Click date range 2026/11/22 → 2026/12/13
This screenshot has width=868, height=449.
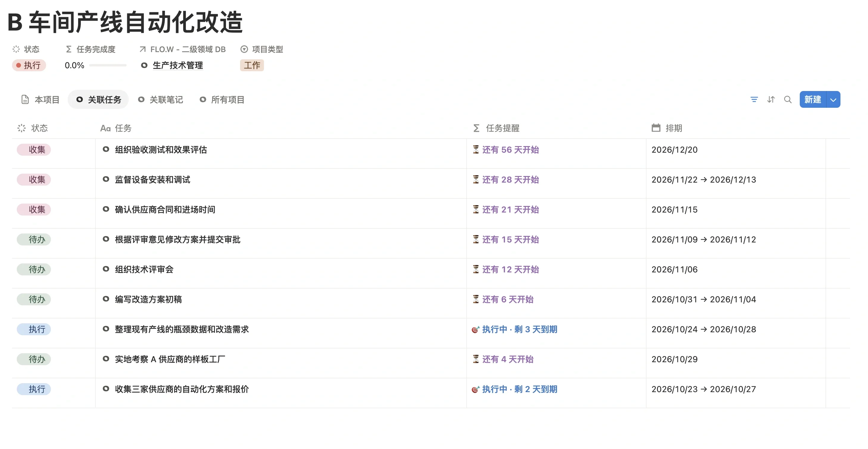click(704, 180)
